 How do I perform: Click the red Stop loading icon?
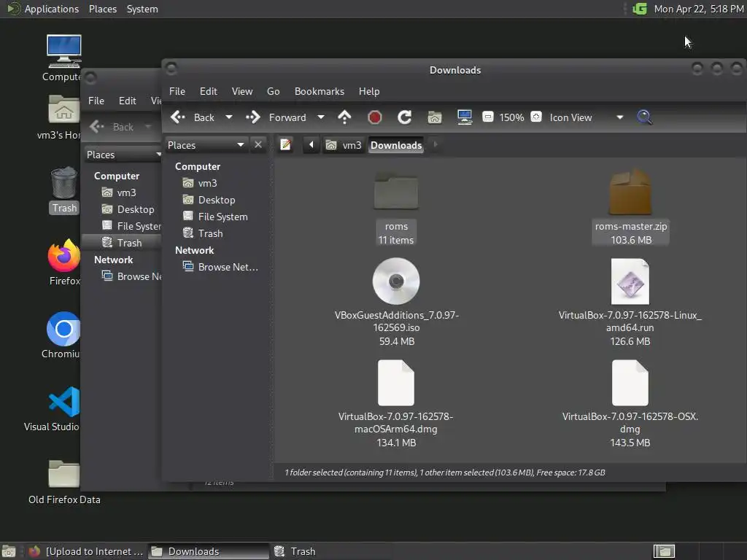point(374,117)
